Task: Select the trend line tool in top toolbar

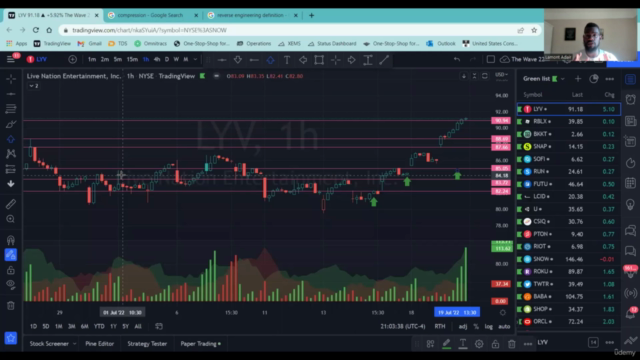Action: point(384,60)
